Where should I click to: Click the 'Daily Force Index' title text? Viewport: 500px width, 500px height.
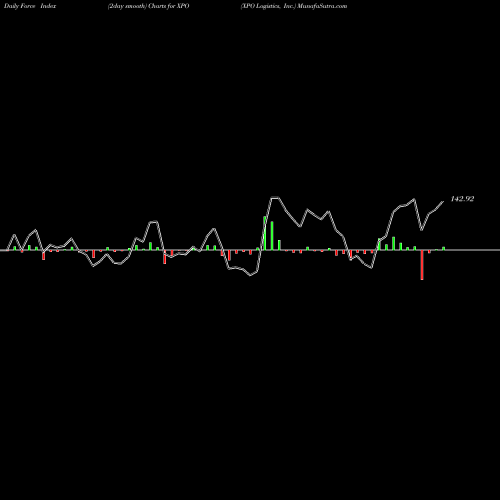click(30, 6)
